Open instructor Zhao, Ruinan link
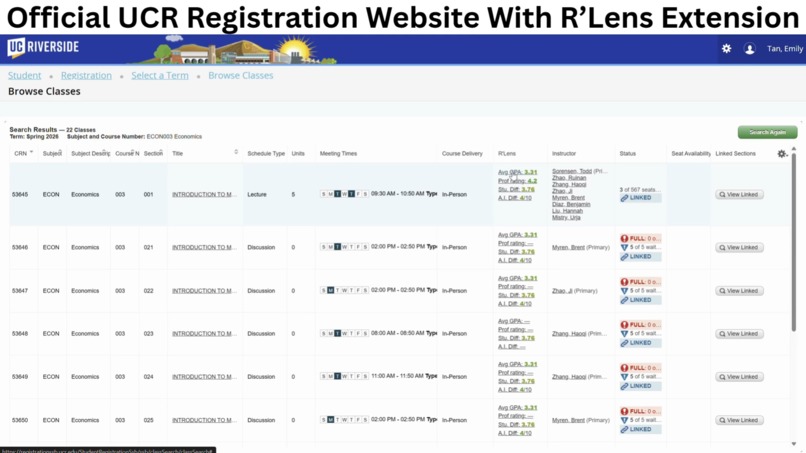Viewport: 806px width, 453px height. (x=569, y=177)
